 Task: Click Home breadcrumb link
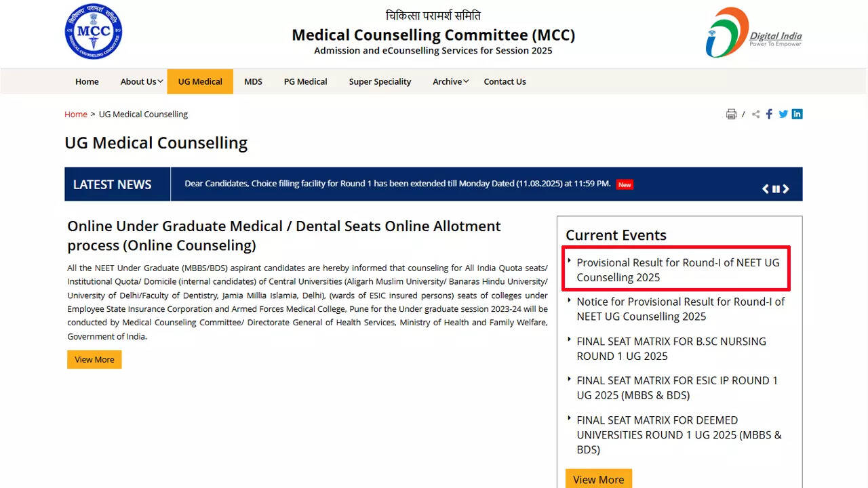pos(76,115)
